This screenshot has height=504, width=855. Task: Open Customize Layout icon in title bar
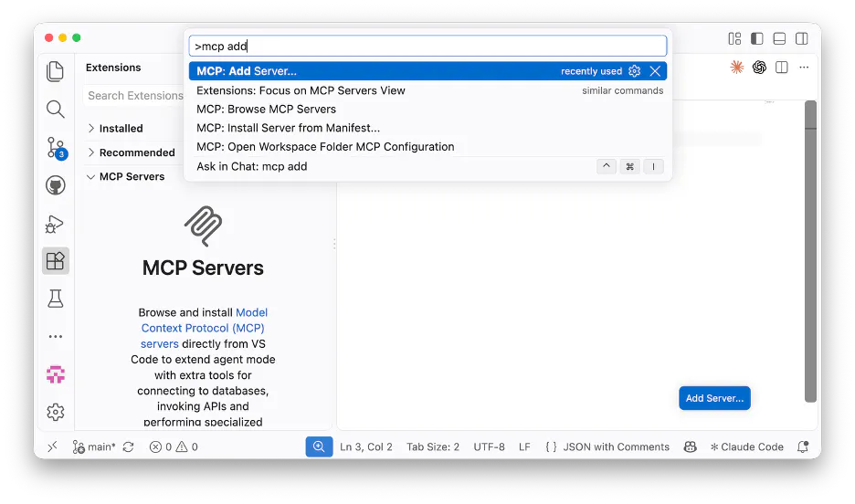(734, 38)
